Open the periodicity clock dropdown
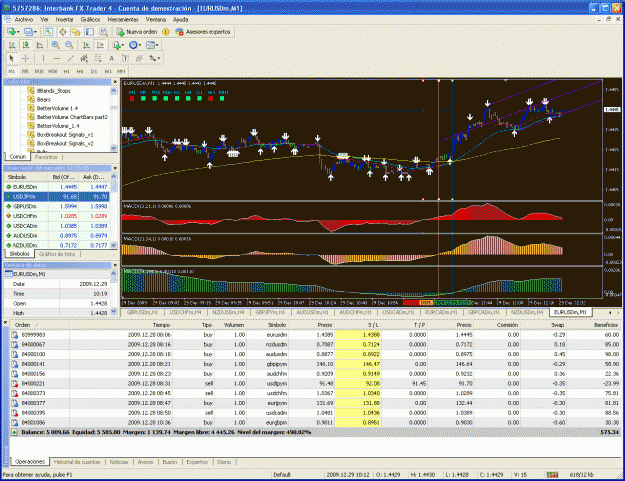The width and height of the screenshot is (625, 481). point(135,45)
